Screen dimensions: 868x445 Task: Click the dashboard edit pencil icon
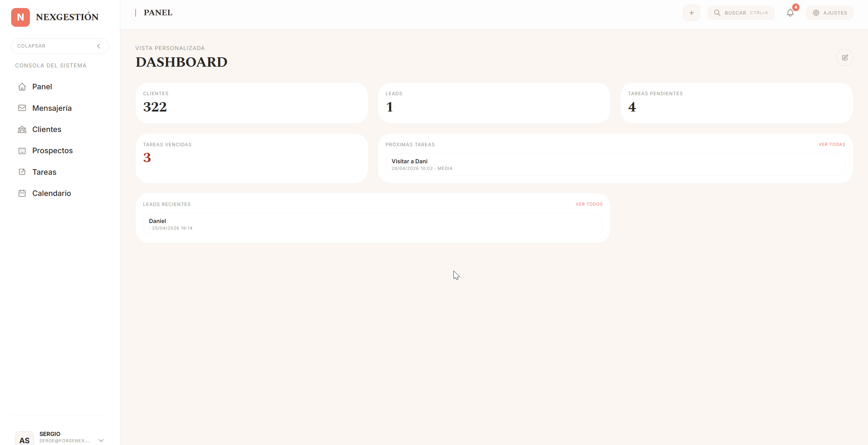pyautogui.click(x=845, y=57)
